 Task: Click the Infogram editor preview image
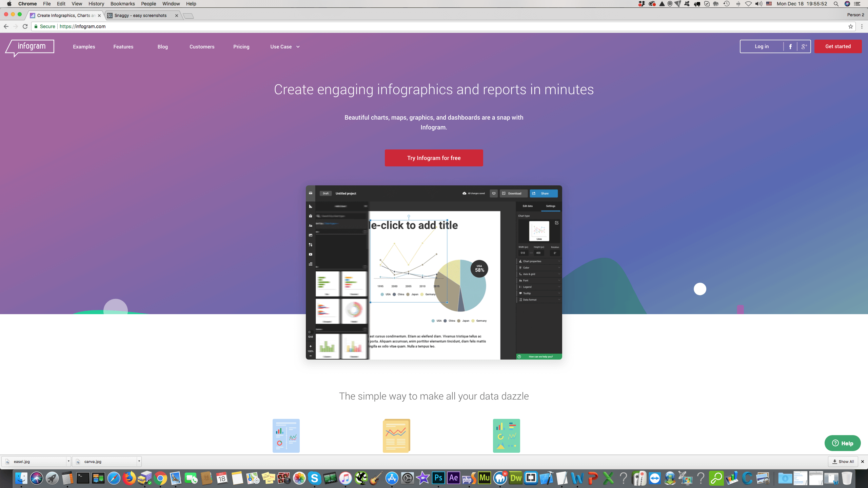tap(434, 272)
